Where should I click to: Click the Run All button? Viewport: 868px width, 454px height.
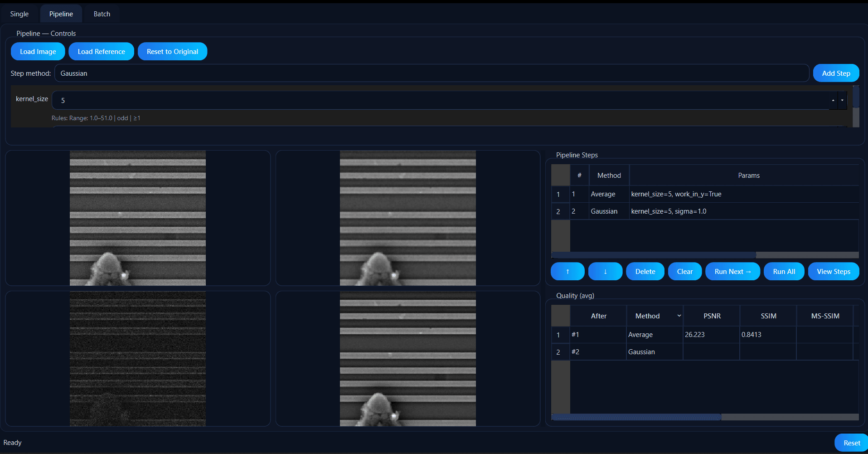(783, 271)
